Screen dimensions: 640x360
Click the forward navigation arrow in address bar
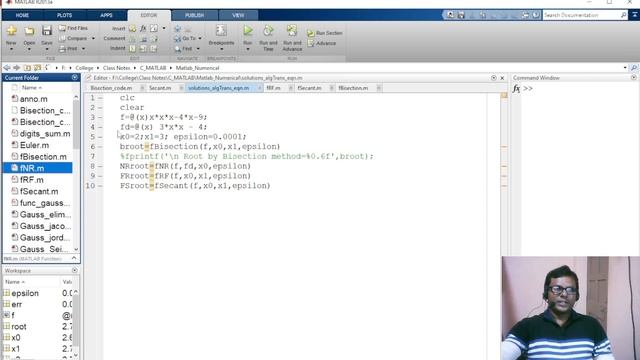click(16, 68)
